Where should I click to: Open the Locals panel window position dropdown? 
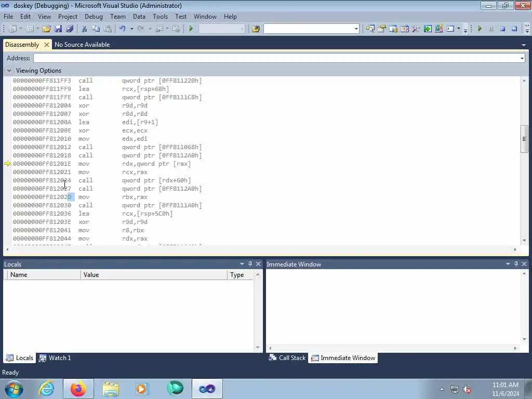click(x=242, y=264)
